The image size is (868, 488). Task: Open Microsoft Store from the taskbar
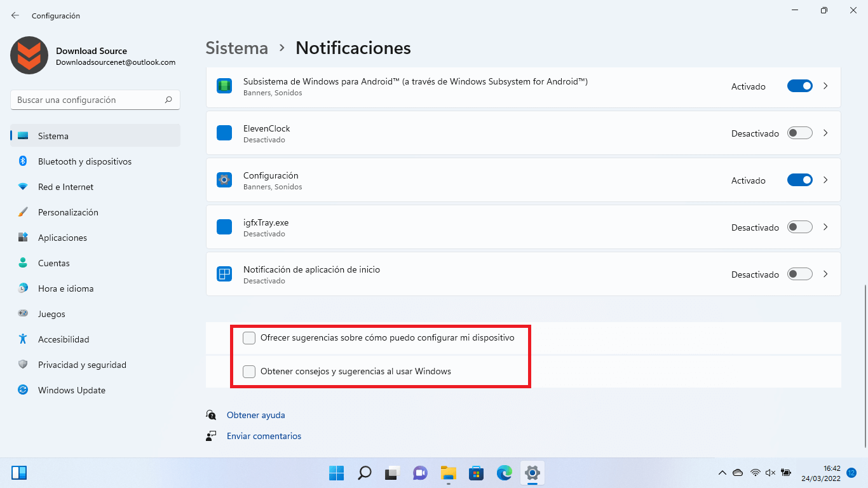click(x=477, y=473)
